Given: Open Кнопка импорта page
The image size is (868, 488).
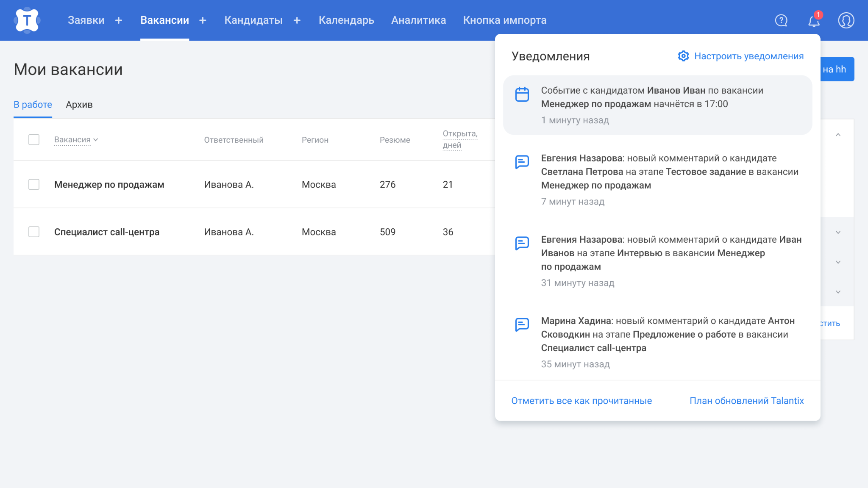Looking at the screenshot, I should click(505, 20).
